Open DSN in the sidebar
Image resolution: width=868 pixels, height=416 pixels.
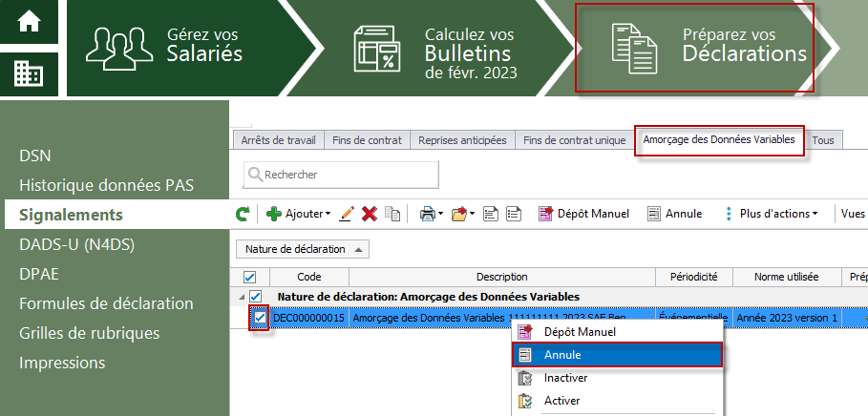coord(35,156)
